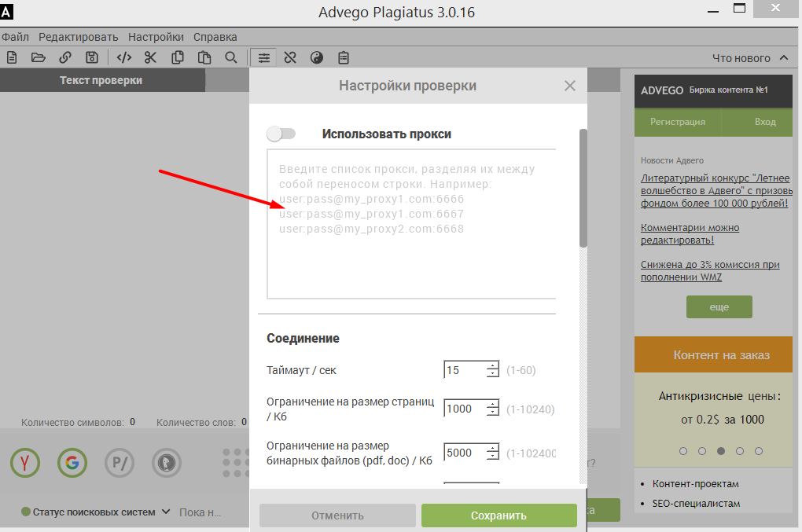802x532 pixels.
Task: Click the P/ search engine icon
Action: click(x=120, y=463)
